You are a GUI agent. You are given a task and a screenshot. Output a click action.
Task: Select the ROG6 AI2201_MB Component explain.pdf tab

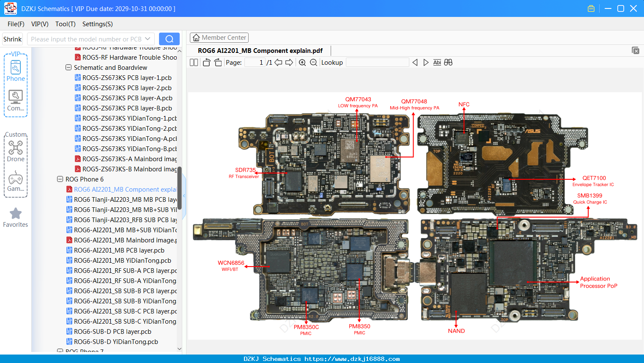point(260,51)
